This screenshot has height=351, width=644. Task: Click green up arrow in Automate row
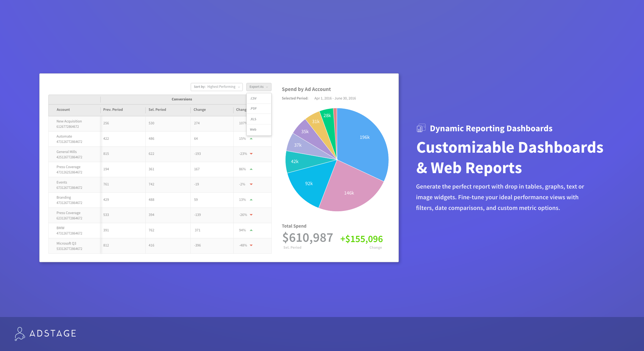coord(251,139)
